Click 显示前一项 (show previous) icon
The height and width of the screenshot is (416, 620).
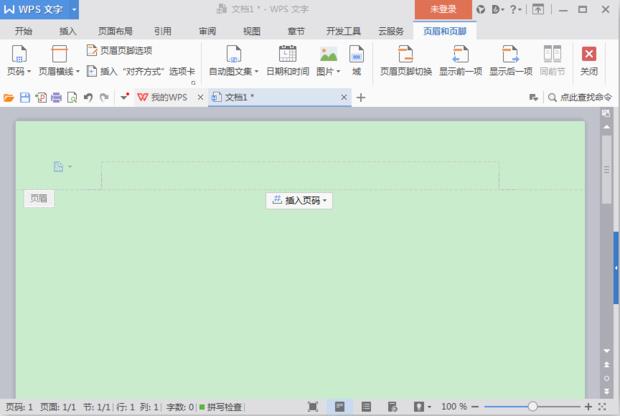[460, 60]
